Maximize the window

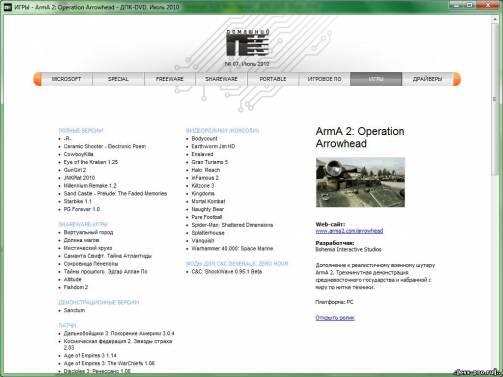470,5
